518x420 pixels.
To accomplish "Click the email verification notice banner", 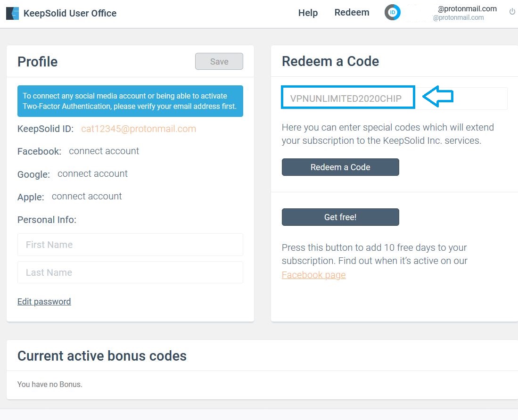I will coord(130,101).
